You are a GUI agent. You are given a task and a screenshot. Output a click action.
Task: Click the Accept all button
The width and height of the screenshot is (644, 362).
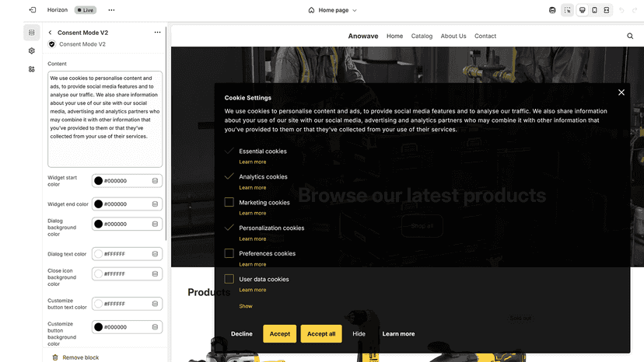click(x=321, y=334)
